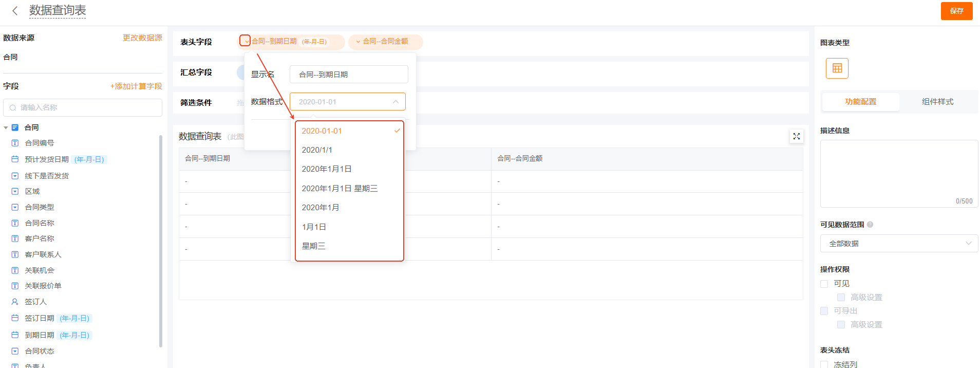Click the orange 保存 button
The image size is (980, 368).
click(x=956, y=11)
